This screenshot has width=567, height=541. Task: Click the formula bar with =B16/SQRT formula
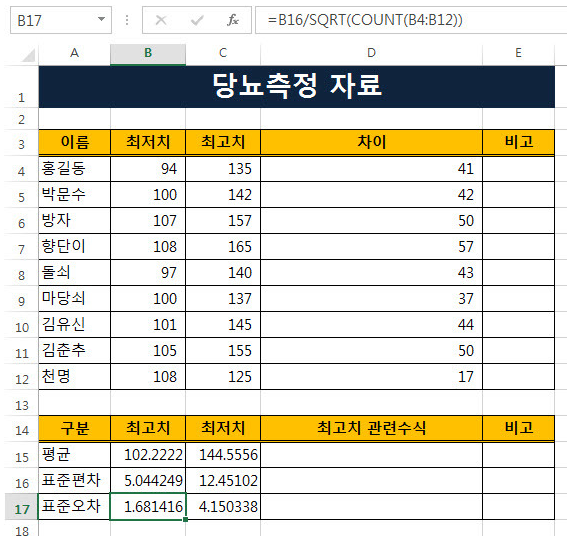[411, 20]
